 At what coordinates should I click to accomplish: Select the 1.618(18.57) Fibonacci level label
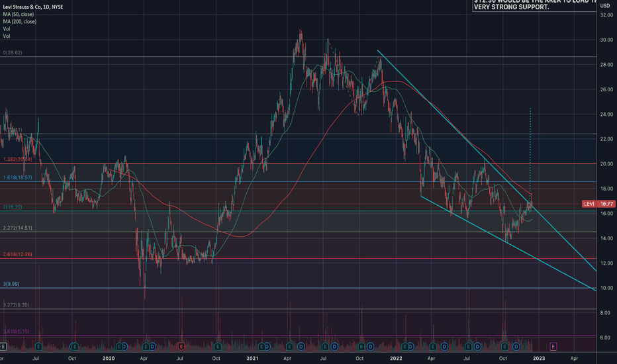click(18, 177)
